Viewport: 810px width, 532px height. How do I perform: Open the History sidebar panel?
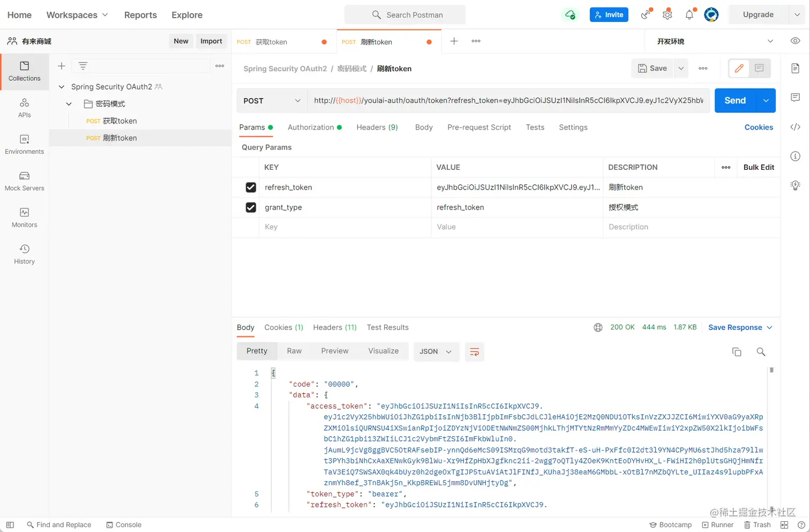24,254
